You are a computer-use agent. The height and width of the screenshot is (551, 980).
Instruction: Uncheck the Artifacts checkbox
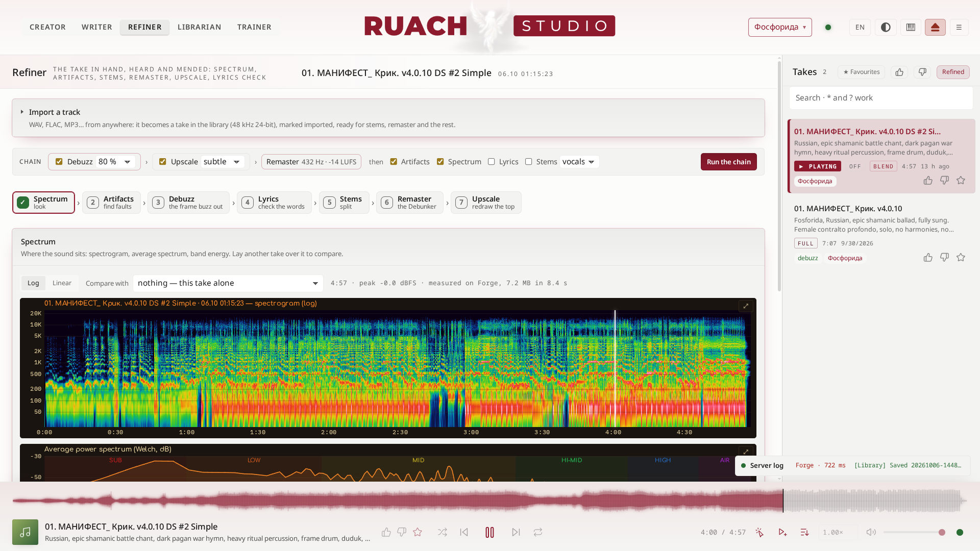click(394, 162)
